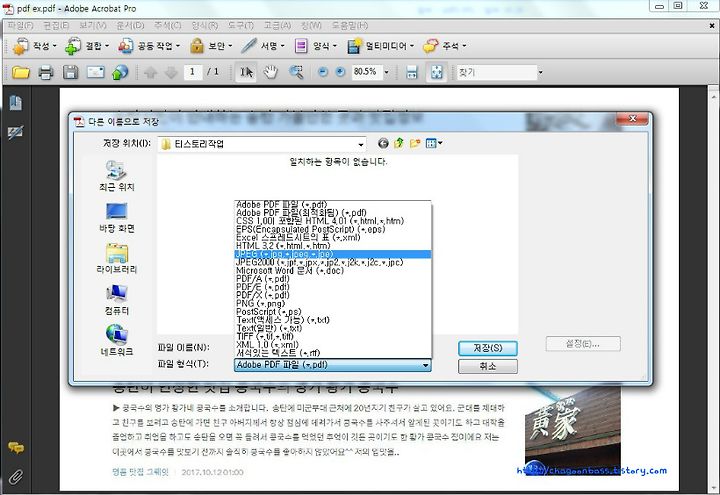Click the Cancel (취소) button
This screenshot has width=720, height=495.
point(488,366)
